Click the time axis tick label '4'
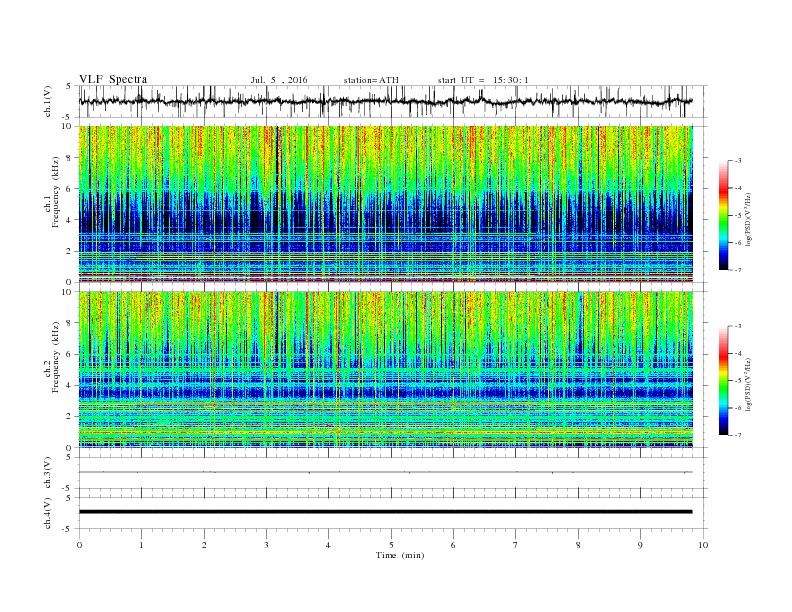The image size is (792, 612). coord(328,545)
